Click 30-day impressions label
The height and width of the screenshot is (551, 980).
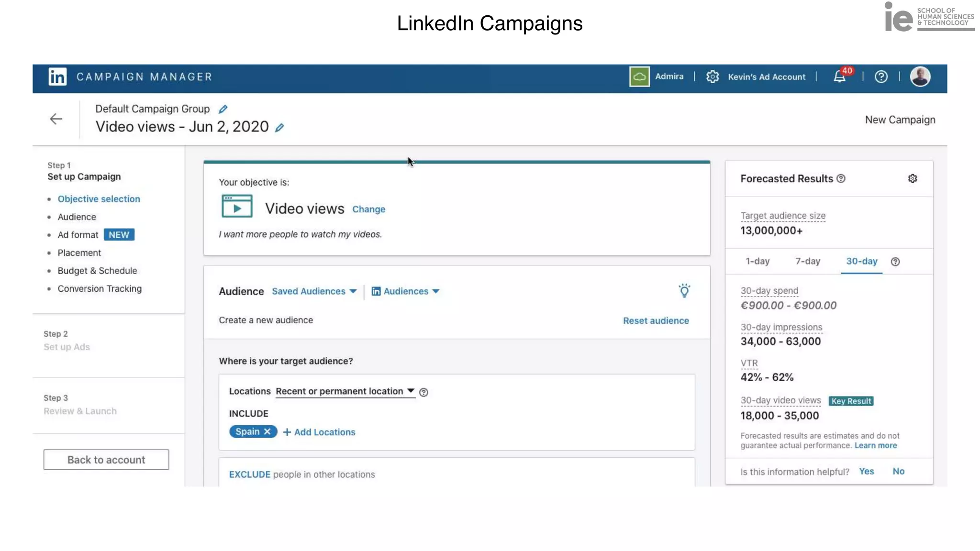tap(781, 327)
